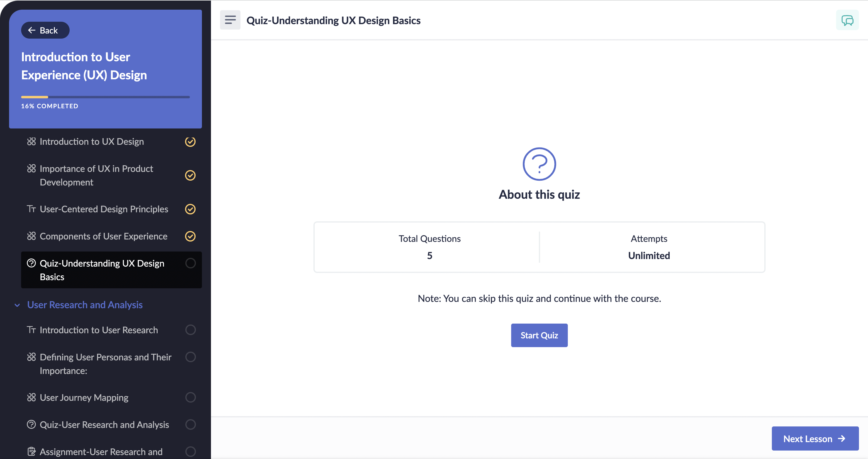The image size is (868, 459).
Task: Select Quiz-Understanding UX Design Basics item
Action: (x=111, y=270)
